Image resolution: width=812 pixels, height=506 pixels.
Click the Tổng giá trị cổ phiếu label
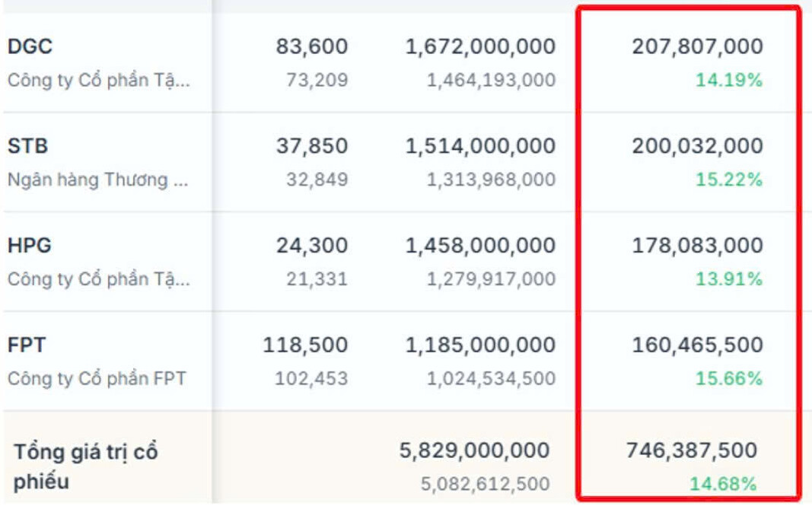tap(85, 466)
